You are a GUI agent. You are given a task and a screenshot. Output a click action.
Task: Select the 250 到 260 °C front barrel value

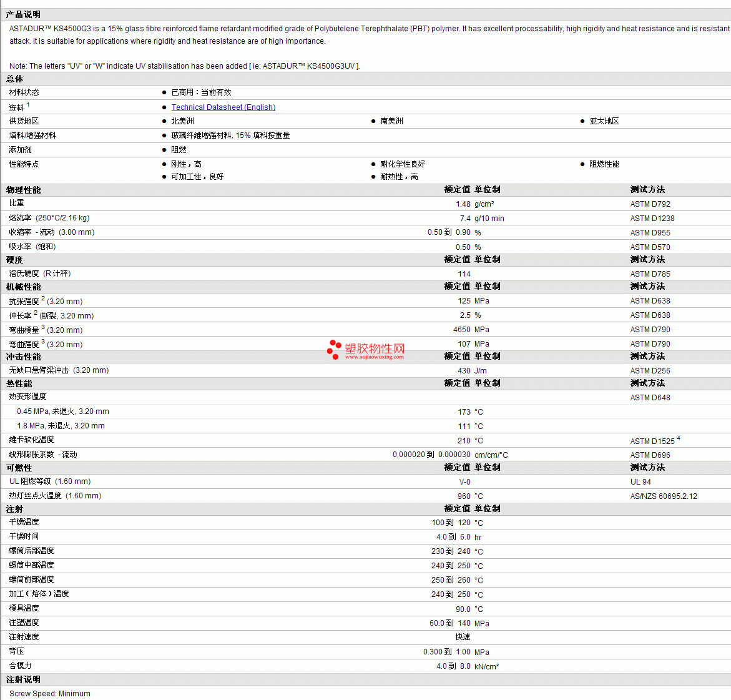(458, 581)
